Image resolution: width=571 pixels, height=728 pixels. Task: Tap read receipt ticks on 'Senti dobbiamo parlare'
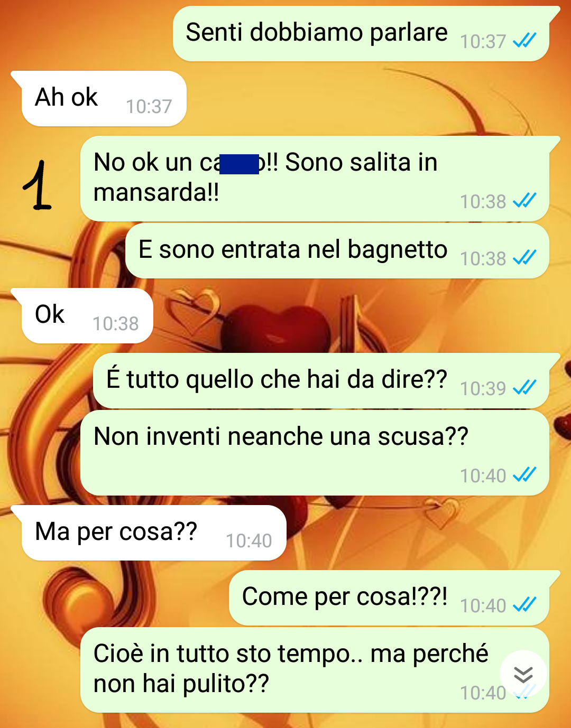525,40
